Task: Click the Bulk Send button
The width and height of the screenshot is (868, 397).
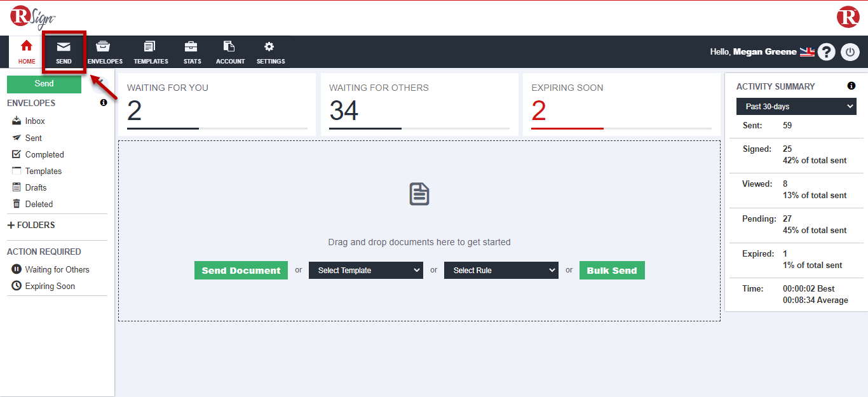Action: click(611, 270)
